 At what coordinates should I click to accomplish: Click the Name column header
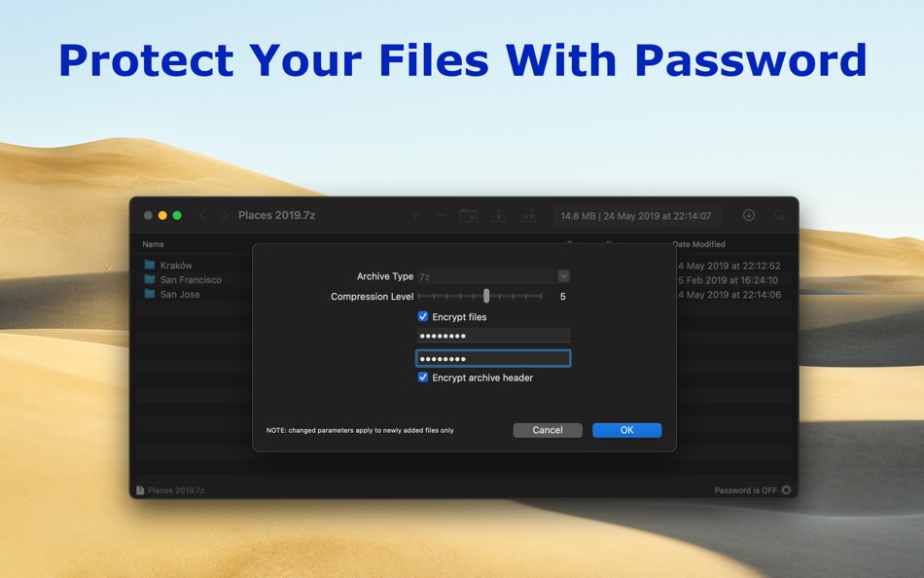click(154, 244)
